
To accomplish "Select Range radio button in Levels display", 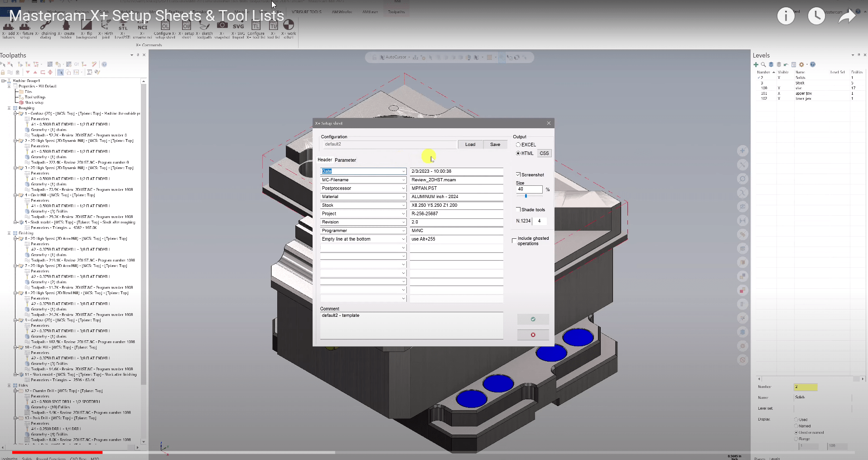I will pyautogui.click(x=796, y=439).
